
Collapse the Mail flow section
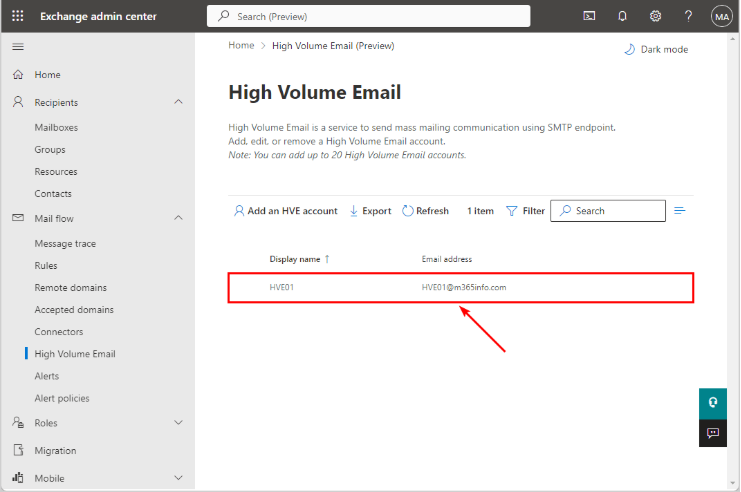pos(178,218)
